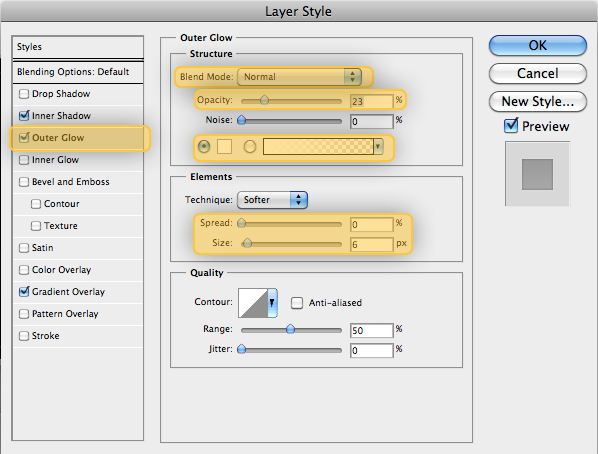Open the Technique Softer dropdown
The height and width of the screenshot is (454, 598).
(x=272, y=200)
